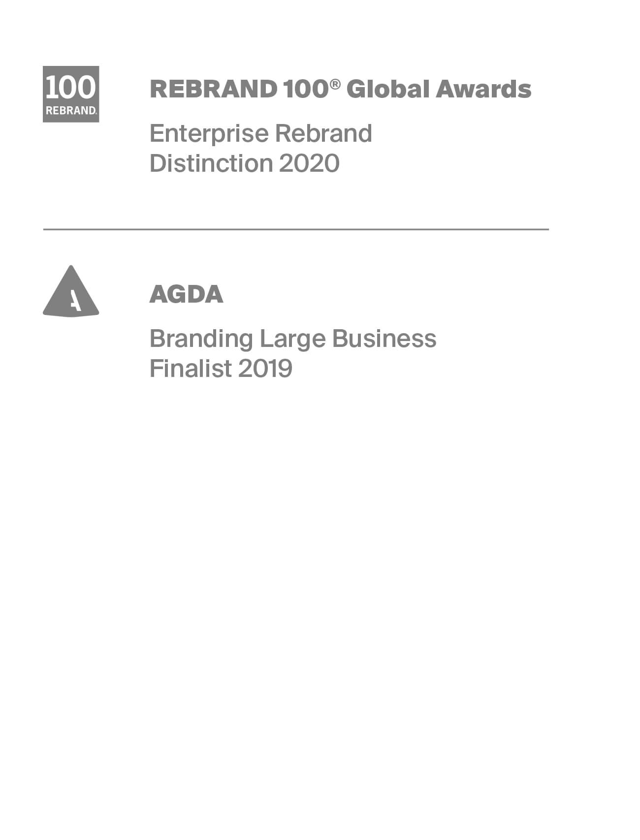Image resolution: width=640 pixels, height=840 pixels.
Task: Click the year 2019
Action: coord(265,369)
